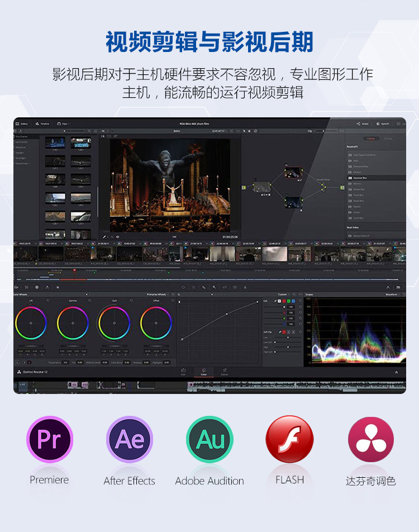The width and height of the screenshot is (419, 532).
Task: Toggle the blue curve channel button
Action: 293,301
